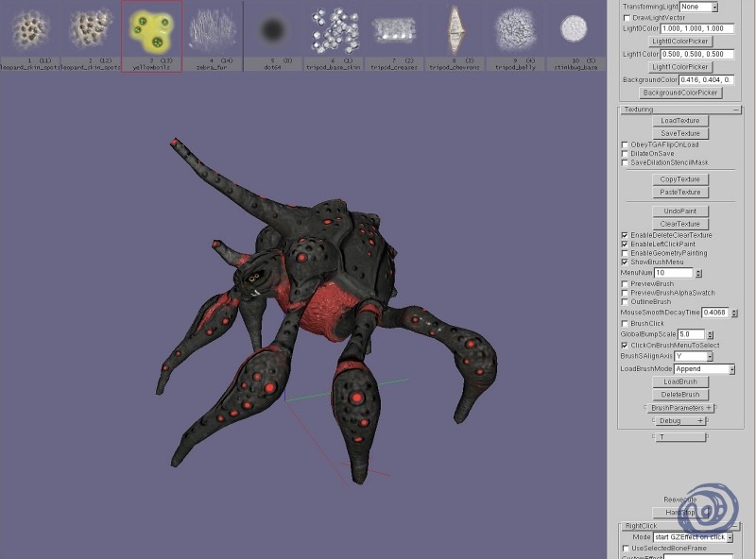Uncheck EnableDeleteClearTexture
The image size is (756, 559).
pyautogui.click(x=625, y=235)
